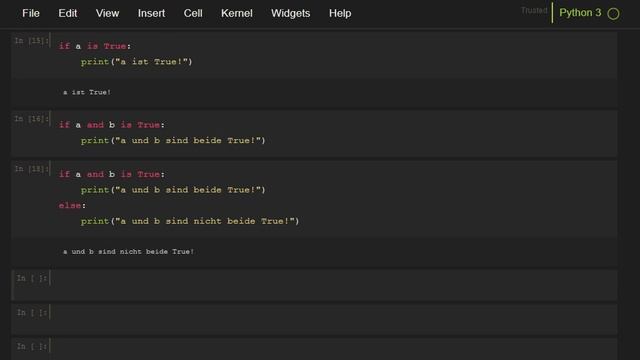Click the print statement in cell 16
This screenshot has height=360, width=640.
173,140
